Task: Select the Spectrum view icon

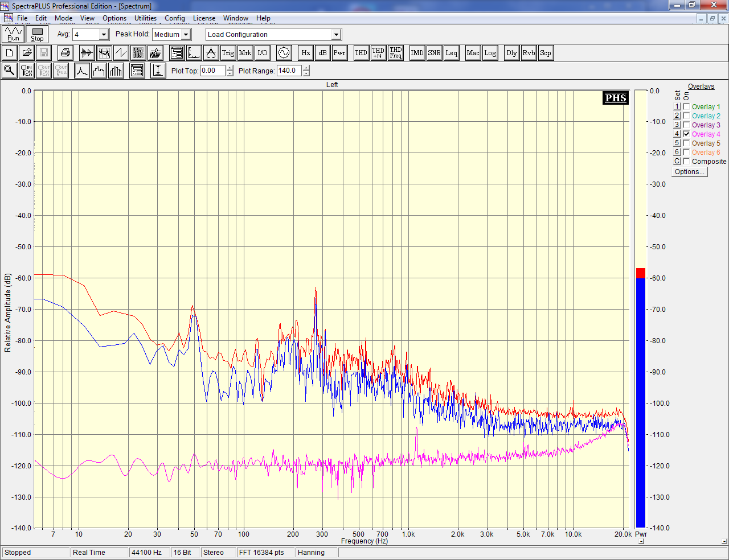Action: 104,53
